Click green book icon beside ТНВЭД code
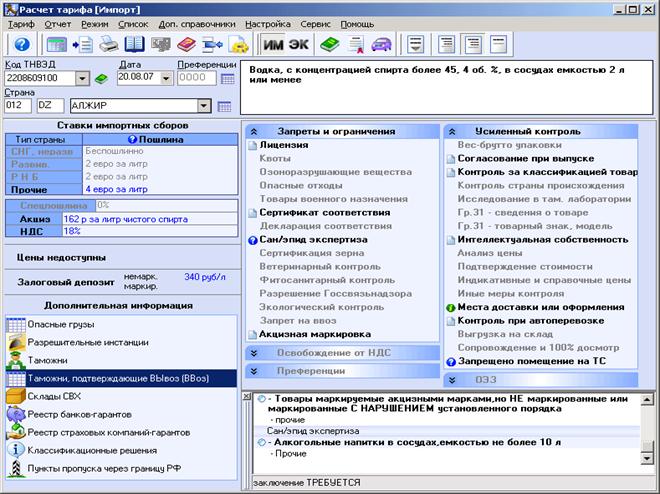Viewport: 660px width, 494px height. coord(101,79)
